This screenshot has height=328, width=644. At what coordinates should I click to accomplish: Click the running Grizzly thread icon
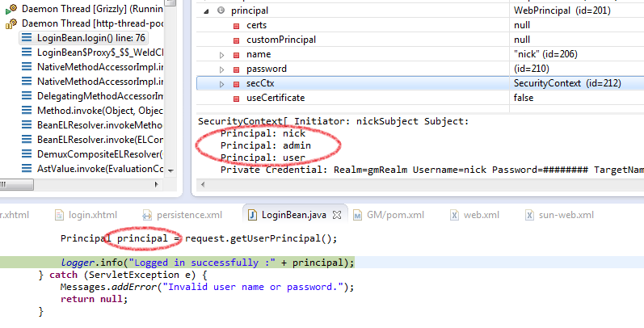pyautogui.click(x=11, y=9)
